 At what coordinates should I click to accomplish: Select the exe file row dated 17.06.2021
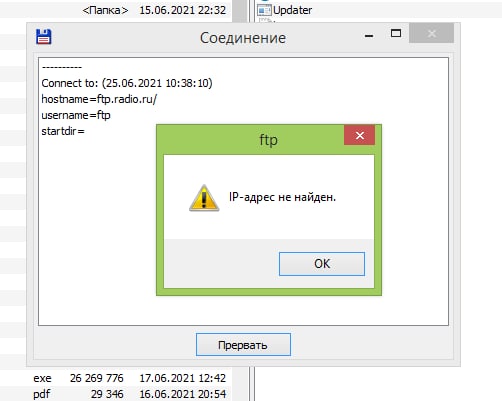click(129, 378)
